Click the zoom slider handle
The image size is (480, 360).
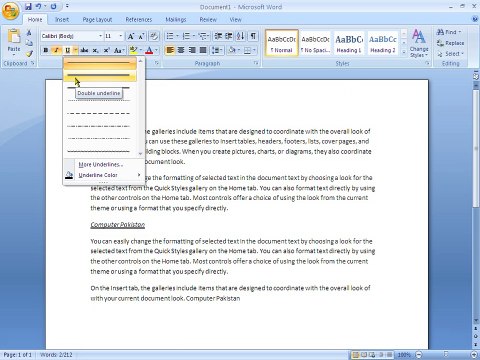446,355
